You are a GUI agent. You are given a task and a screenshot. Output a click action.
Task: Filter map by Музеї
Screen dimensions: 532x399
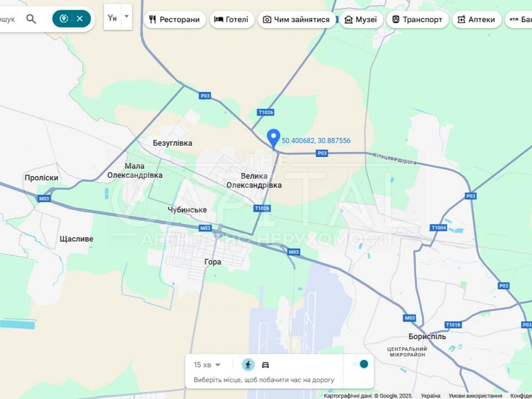point(361,19)
